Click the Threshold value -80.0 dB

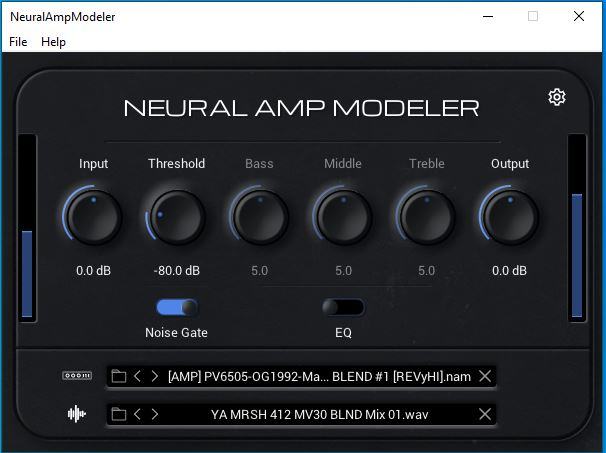click(x=177, y=271)
